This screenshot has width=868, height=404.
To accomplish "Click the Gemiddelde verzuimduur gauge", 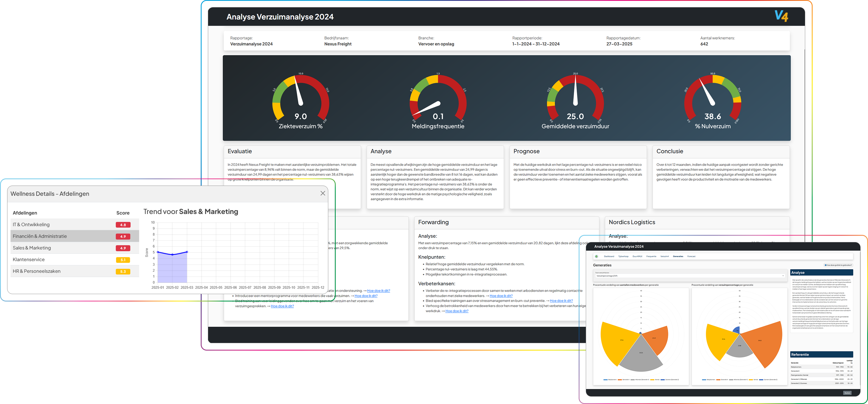I will [x=575, y=101].
